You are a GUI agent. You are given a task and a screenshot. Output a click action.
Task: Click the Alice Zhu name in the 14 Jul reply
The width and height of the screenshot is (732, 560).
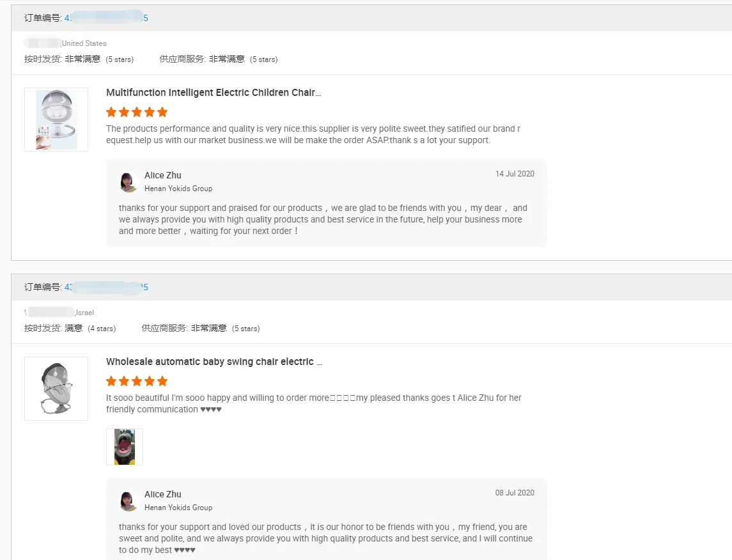163,175
